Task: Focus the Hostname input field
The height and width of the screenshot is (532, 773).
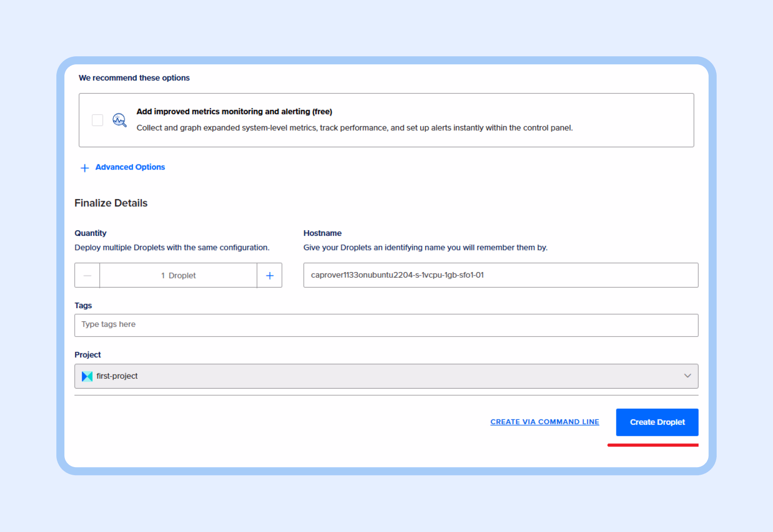Action: 501,275
